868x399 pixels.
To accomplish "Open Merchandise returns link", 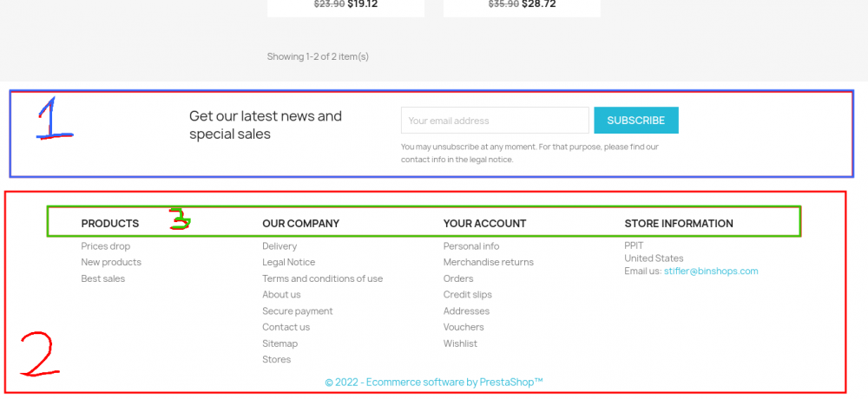I will pos(489,262).
